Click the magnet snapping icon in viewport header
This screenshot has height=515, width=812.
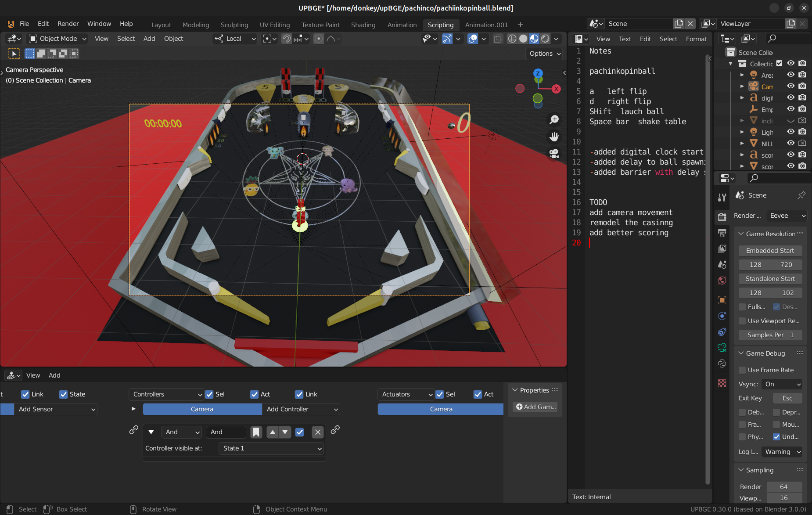[x=286, y=39]
